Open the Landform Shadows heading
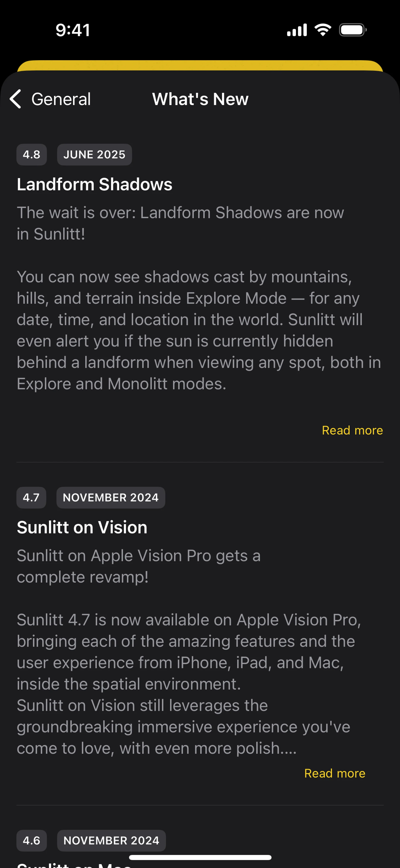Image resolution: width=400 pixels, height=868 pixels. 95,184
